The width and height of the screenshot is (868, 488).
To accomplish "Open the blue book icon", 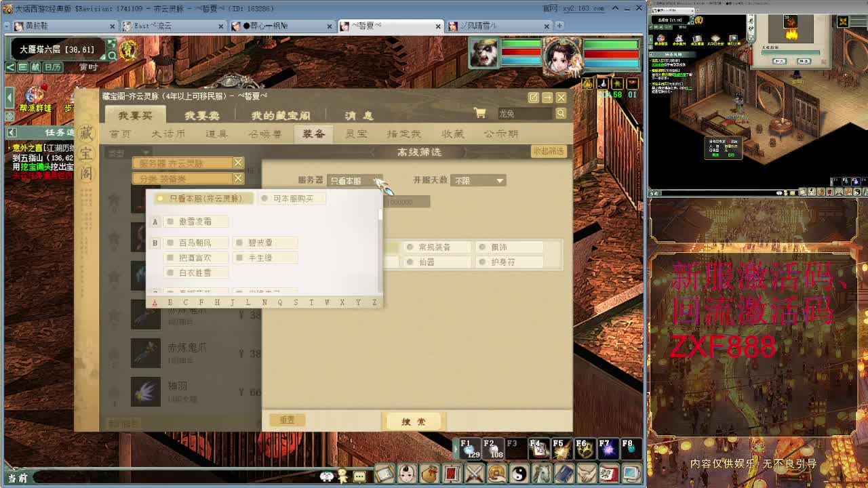I will [564, 473].
